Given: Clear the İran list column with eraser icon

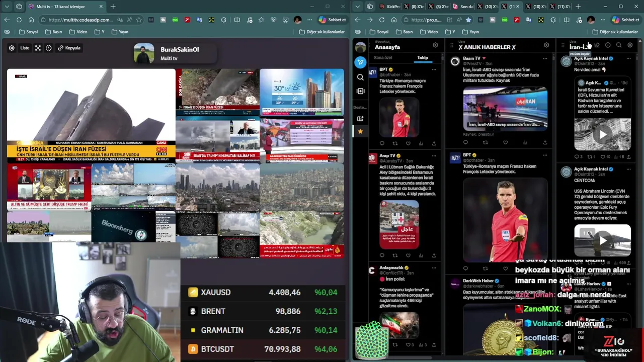Looking at the screenshot, I should 597,45.
